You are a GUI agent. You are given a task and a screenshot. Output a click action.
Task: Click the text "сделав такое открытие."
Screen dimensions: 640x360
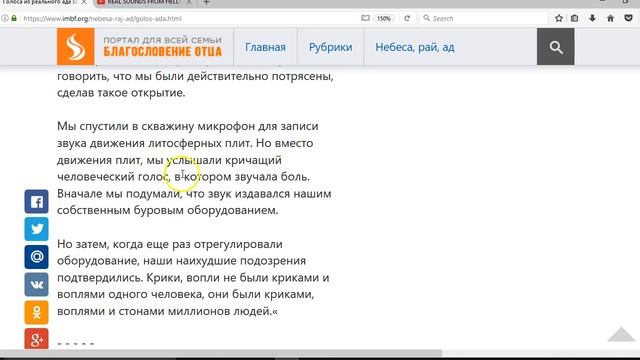pos(121,93)
